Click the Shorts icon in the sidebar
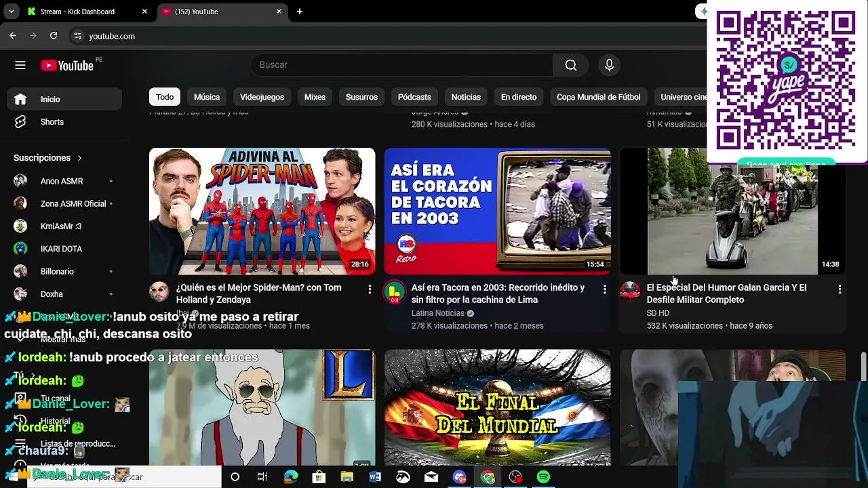This screenshot has width=868, height=488. click(x=20, y=122)
